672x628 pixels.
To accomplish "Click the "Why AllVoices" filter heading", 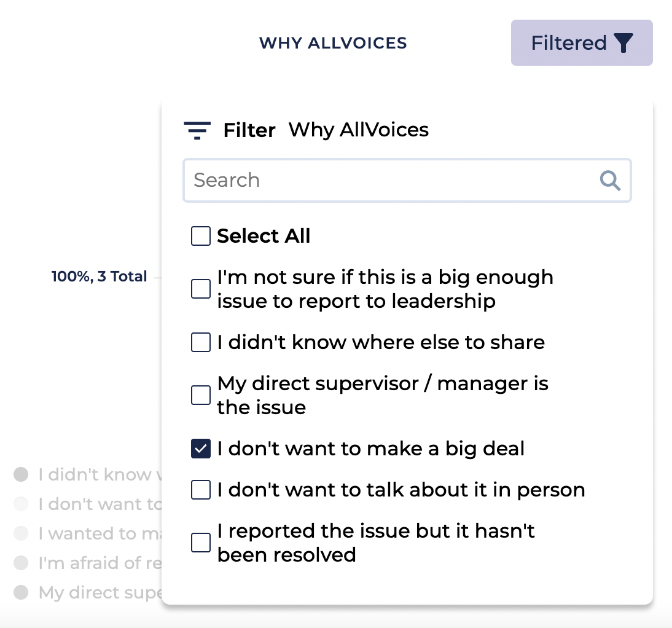I will point(359,130).
